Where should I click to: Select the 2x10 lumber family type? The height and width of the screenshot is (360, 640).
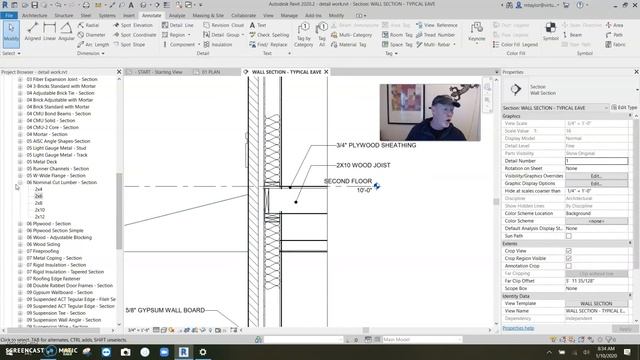pyautogui.click(x=40, y=210)
